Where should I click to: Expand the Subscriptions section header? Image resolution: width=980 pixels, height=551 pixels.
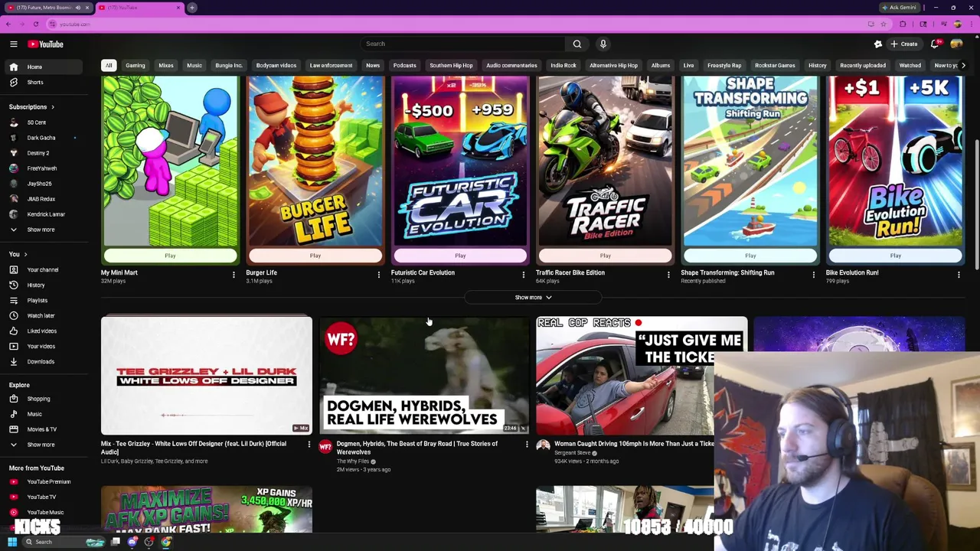tap(31, 106)
